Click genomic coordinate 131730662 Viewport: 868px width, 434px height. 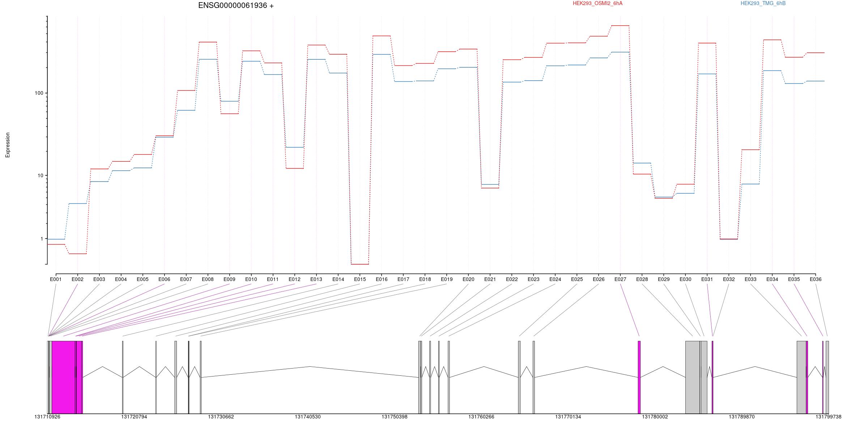(x=221, y=417)
